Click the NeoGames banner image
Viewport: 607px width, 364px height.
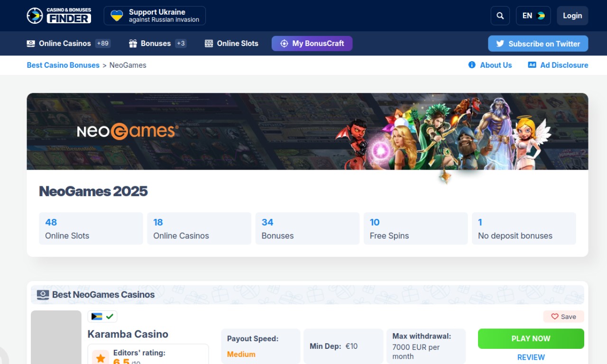(307, 131)
